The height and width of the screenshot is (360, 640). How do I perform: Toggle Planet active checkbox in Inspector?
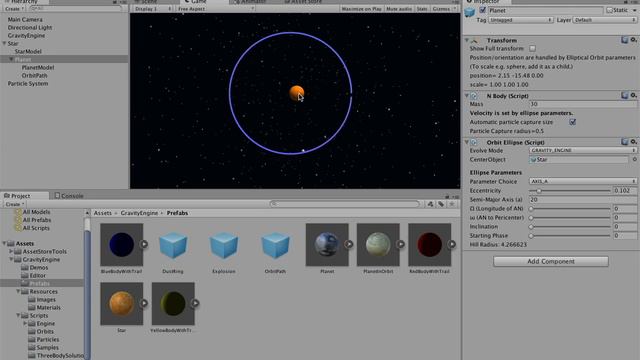[x=482, y=10]
